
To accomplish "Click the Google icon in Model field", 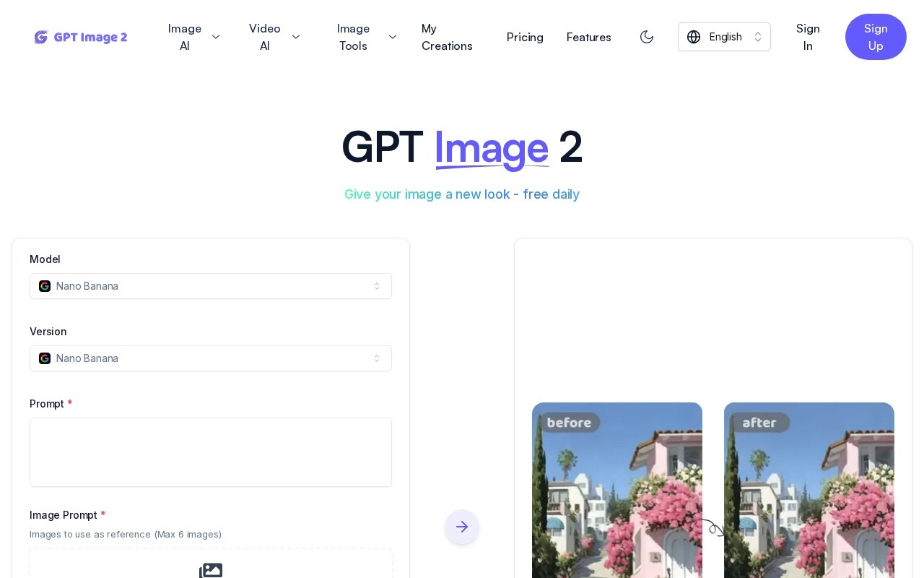I will [x=45, y=286].
